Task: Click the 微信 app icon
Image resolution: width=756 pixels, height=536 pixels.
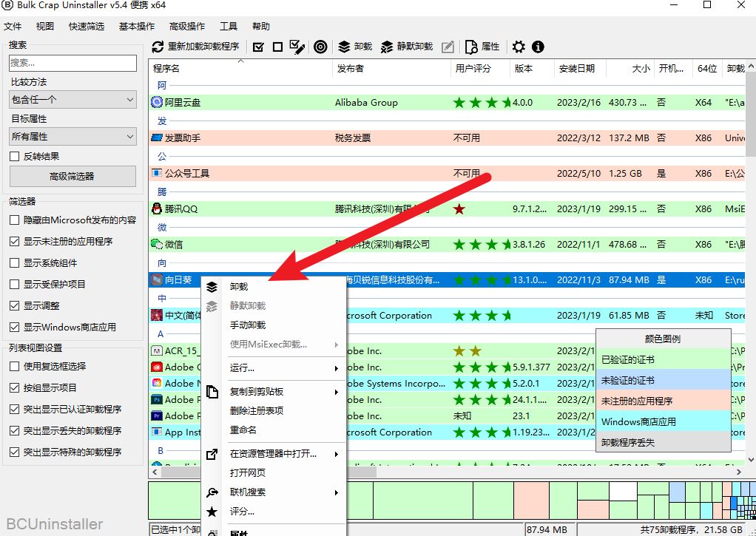Action: coord(157,245)
